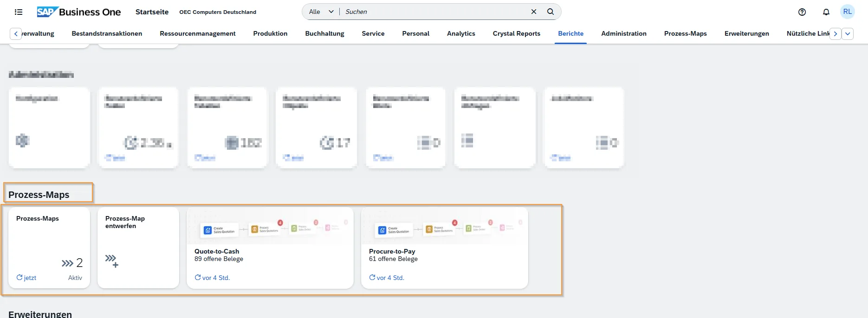Click the magnifier search icon
Viewport: 868px width, 318px height.
[x=551, y=12]
